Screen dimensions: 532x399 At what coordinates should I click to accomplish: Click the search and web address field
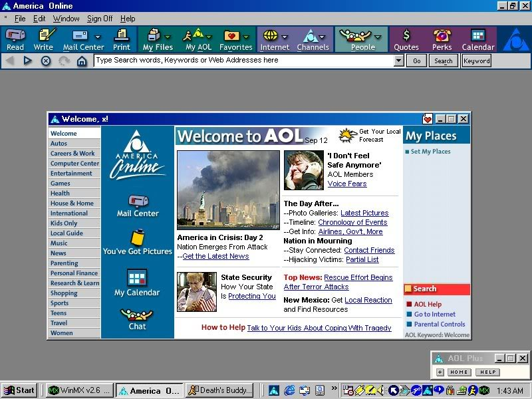244,61
